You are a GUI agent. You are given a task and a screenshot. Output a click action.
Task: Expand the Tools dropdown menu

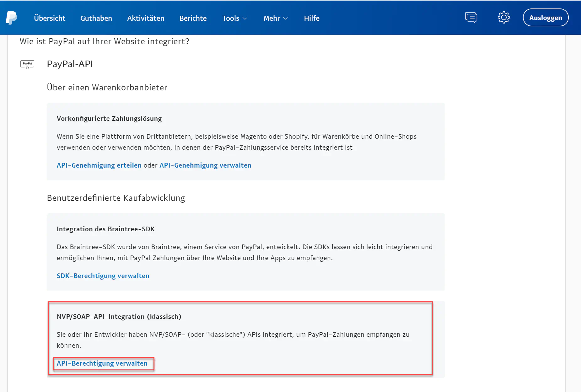tap(234, 18)
